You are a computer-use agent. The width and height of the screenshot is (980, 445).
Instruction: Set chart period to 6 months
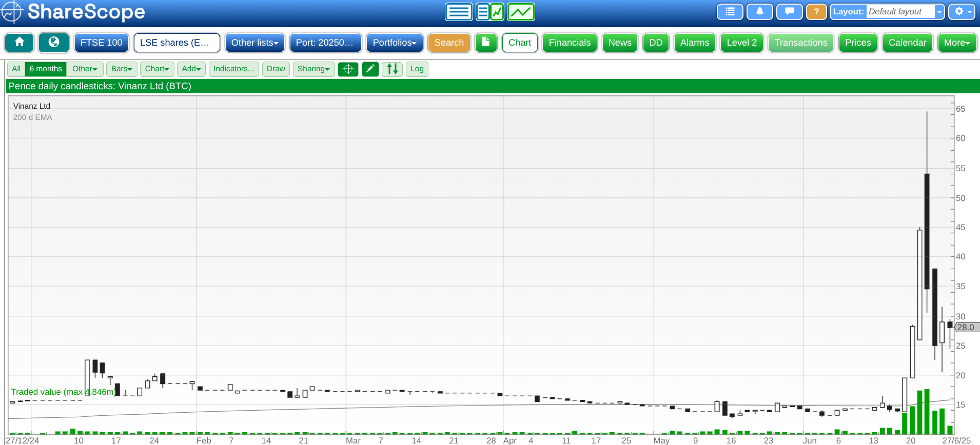point(46,69)
